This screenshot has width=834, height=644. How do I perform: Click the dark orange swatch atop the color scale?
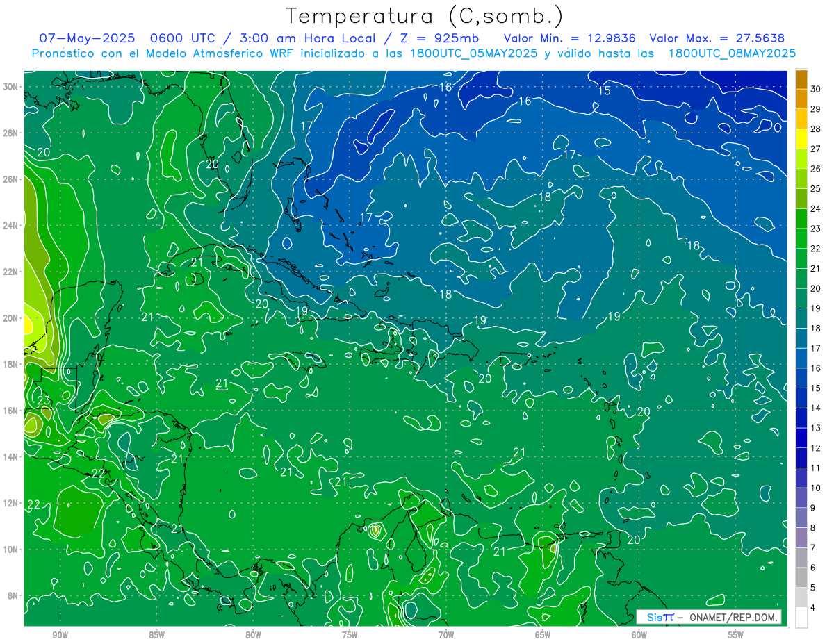[x=801, y=79]
